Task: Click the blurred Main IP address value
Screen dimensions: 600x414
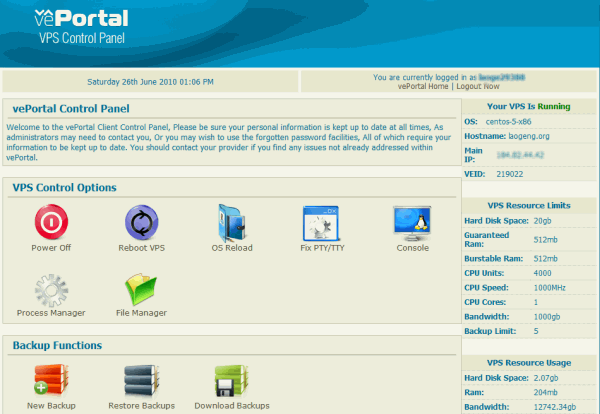Action: point(520,155)
